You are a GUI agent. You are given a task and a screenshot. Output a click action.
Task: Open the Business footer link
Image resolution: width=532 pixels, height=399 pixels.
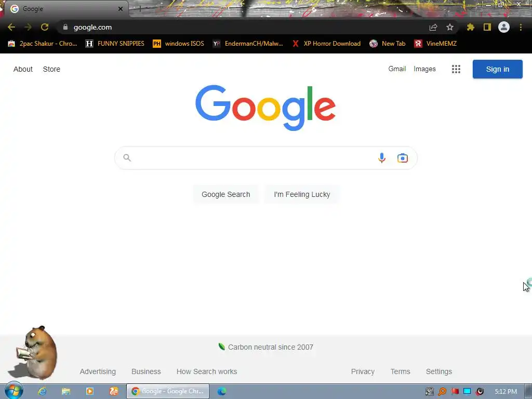point(146,371)
